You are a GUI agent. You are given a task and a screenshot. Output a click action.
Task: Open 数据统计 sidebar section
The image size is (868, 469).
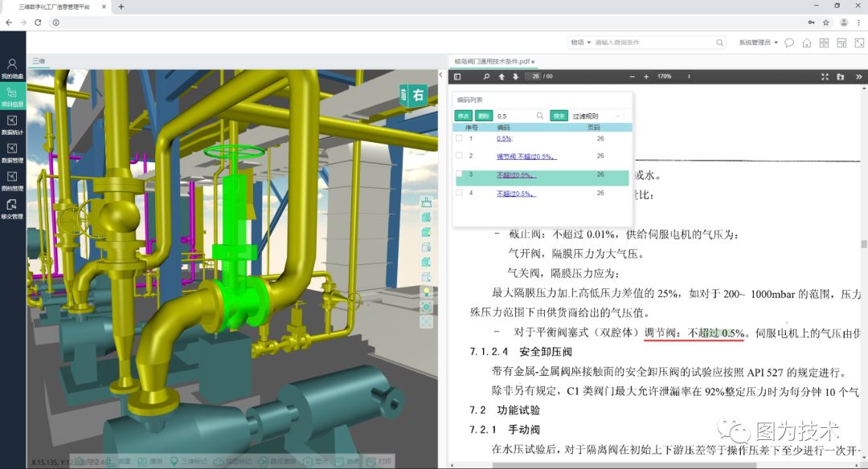coord(12,124)
